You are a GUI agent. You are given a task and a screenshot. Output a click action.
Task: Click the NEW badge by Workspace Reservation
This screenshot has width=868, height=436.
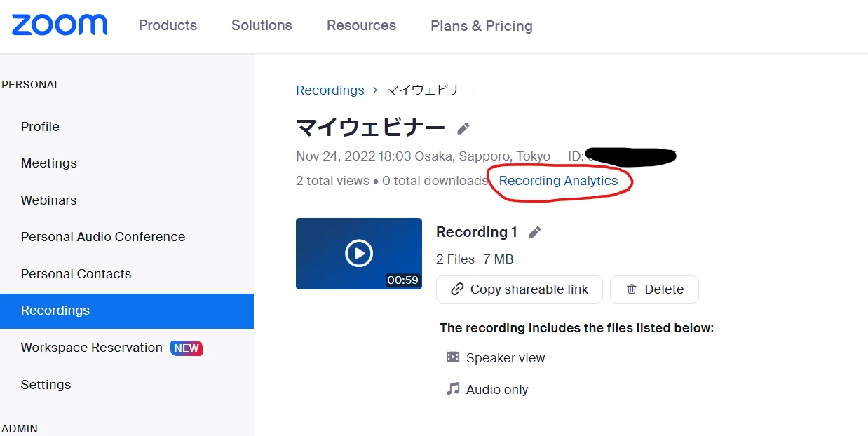[187, 348]
